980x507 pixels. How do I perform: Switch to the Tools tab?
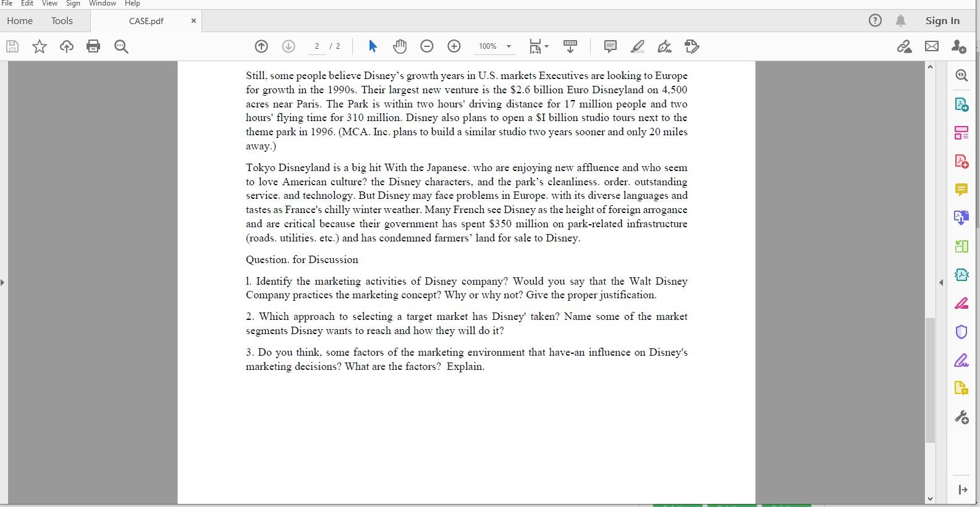[x=62, y=20]
